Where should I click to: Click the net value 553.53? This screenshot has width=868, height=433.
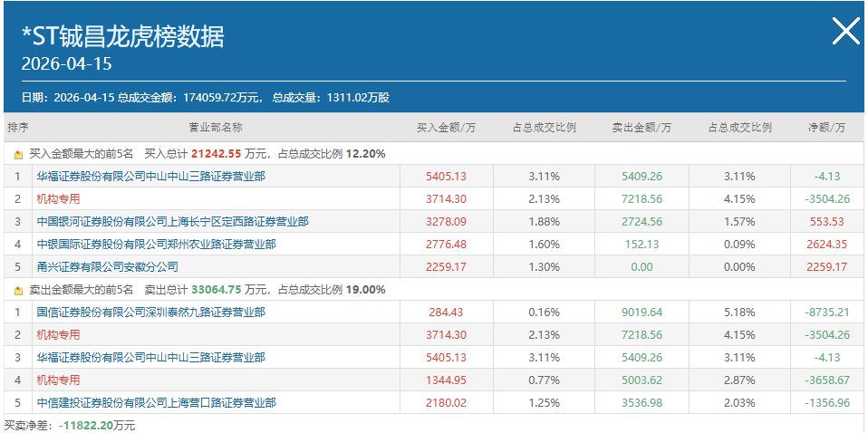(827, 222)
